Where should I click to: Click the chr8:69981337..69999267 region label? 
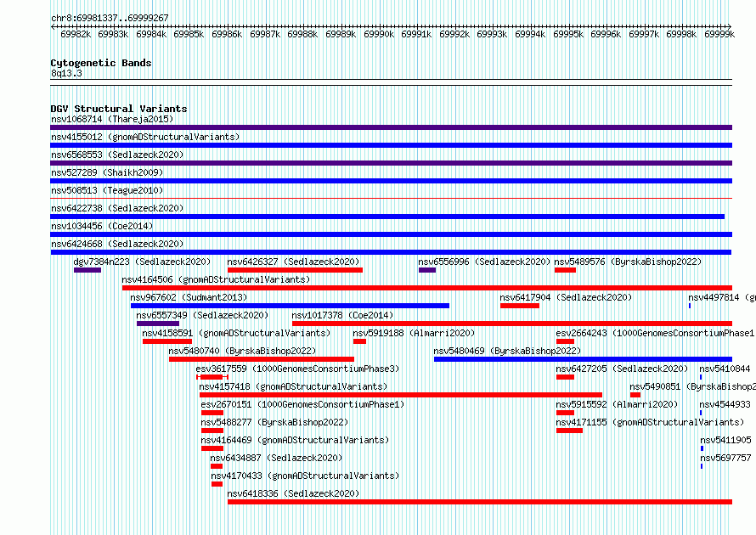point(110,18)
